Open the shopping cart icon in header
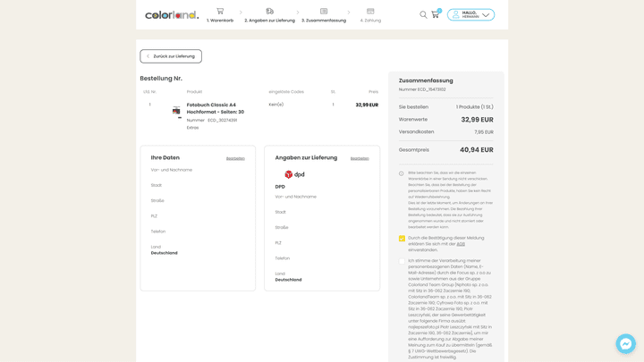 pyautogui.click(x=436, y=14)
